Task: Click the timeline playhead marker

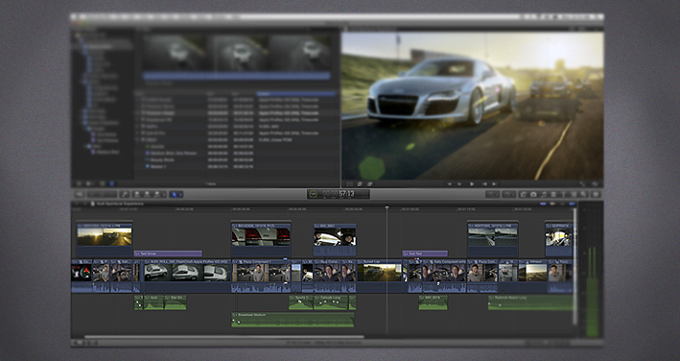Action: [x=387, y=208]
